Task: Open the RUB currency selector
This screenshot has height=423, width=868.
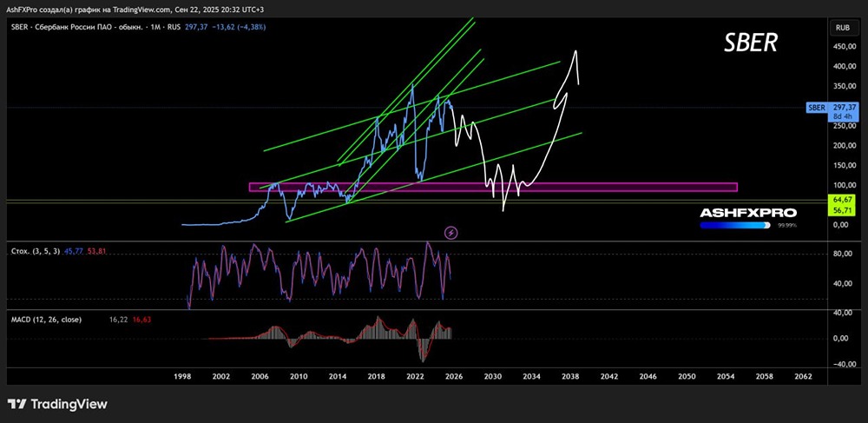Action: click(x=843, y=27)
